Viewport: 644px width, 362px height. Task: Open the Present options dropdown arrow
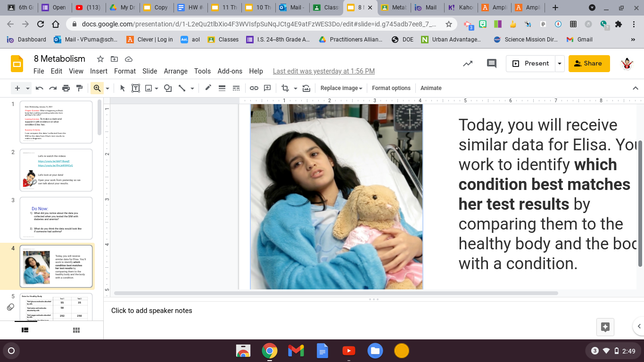tap(560, 64)
